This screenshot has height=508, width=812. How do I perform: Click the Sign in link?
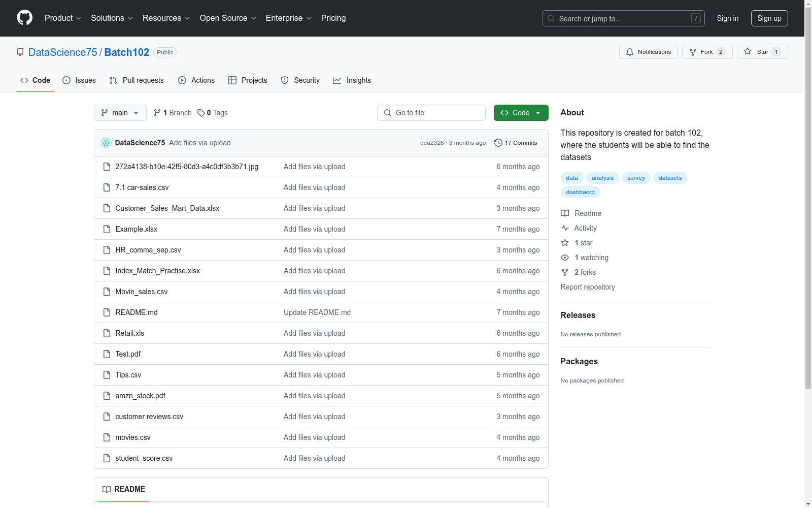pyautogui.click(x=728, y=18)
